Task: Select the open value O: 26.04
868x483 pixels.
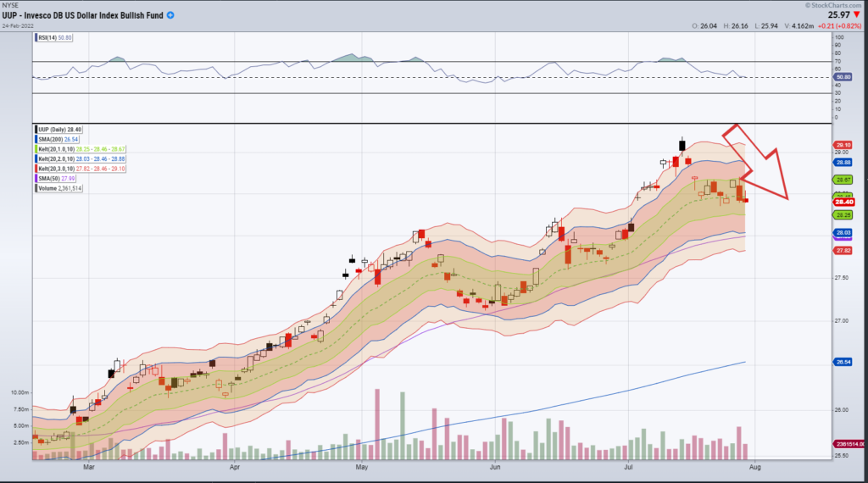Action: (x=704, y=26)
